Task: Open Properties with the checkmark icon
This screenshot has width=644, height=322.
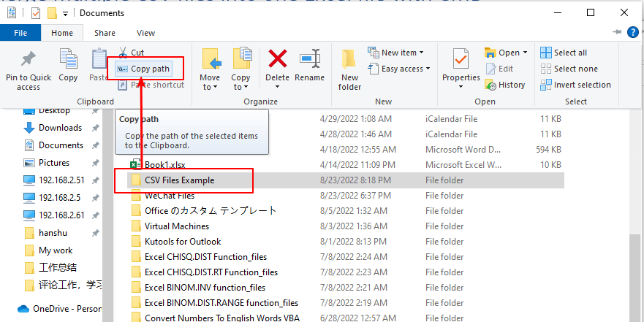Action: point(461,66)
